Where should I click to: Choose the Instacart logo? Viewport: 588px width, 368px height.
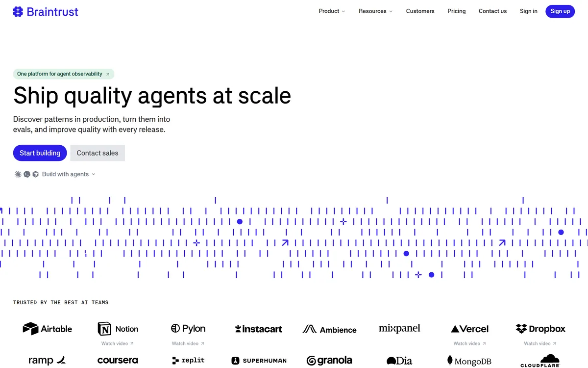pyautogui.click(x=259, y=329)
